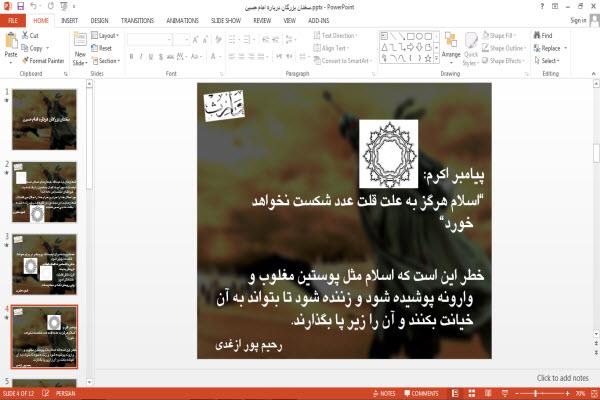Toggle the Notes pane in status bar

click(384, 393)
